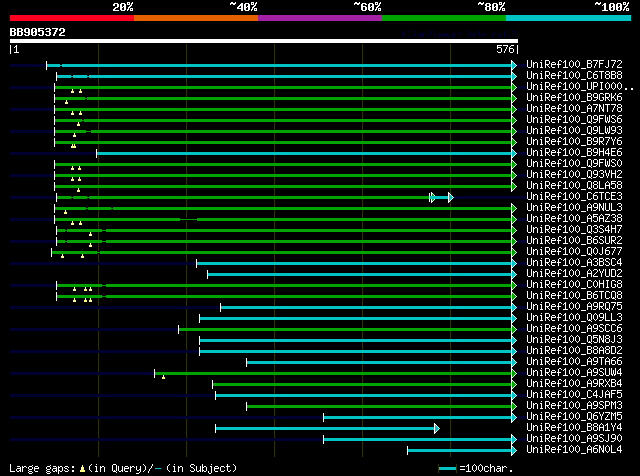Click the label UniRef100_Q8LA58
Screen dimensions: 640x476
[x=574, y=185]
